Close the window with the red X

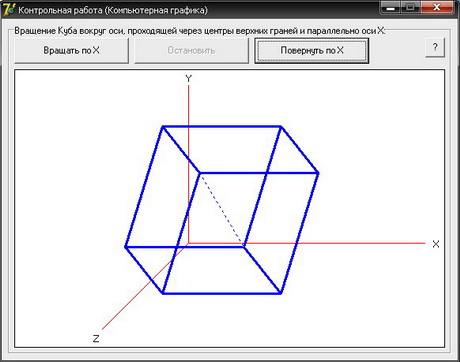click(x=437, y=8)
